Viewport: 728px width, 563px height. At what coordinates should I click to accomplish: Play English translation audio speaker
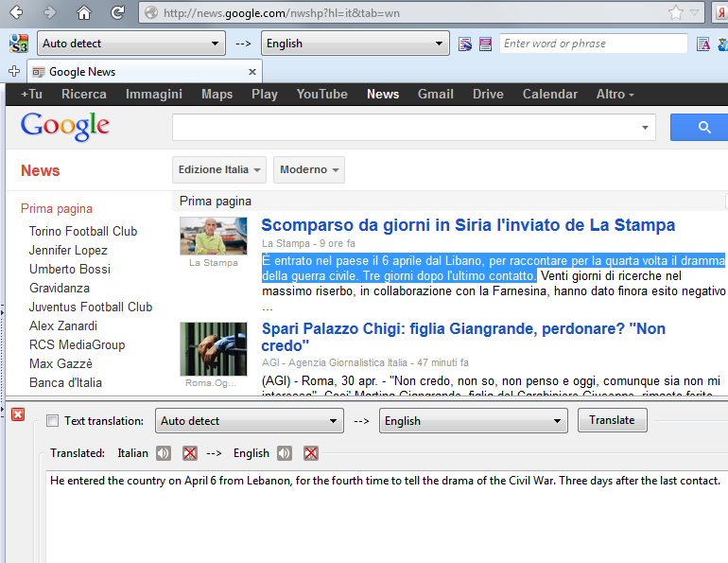click(x=285, y=453)
